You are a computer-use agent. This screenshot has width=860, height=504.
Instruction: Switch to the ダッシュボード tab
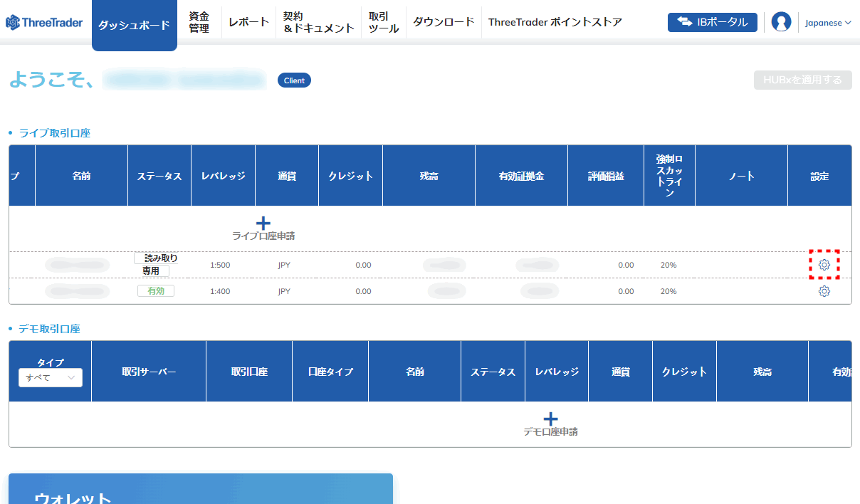[x=135, y=25]
